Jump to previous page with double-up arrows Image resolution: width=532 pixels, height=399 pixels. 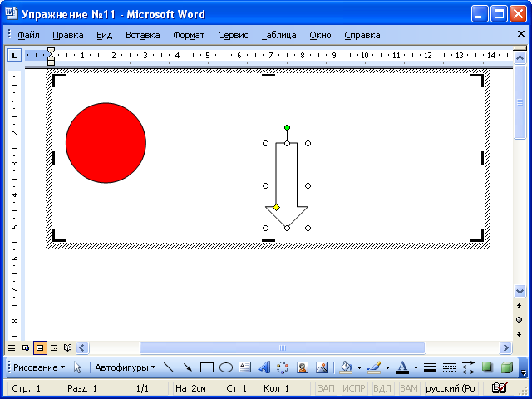pos(519,306)
